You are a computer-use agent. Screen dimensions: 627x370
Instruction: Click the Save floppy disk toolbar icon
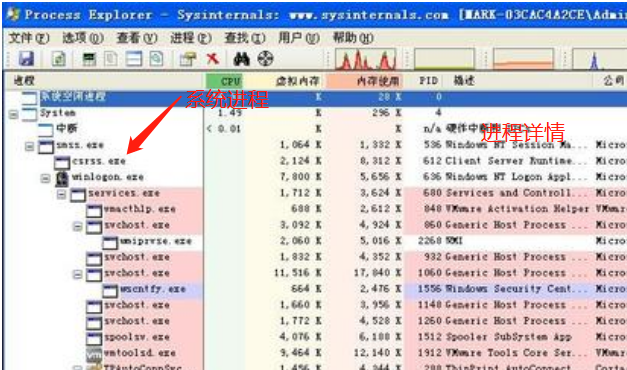tap(26, 59)
